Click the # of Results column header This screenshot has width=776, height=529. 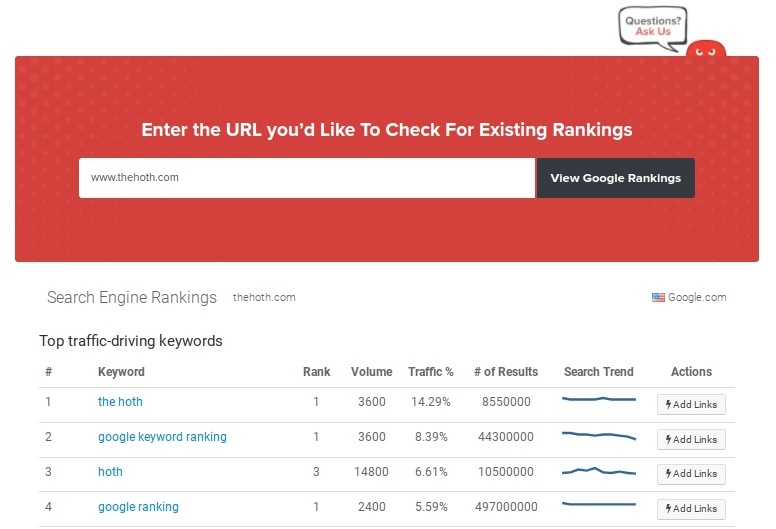coord(505,372)
